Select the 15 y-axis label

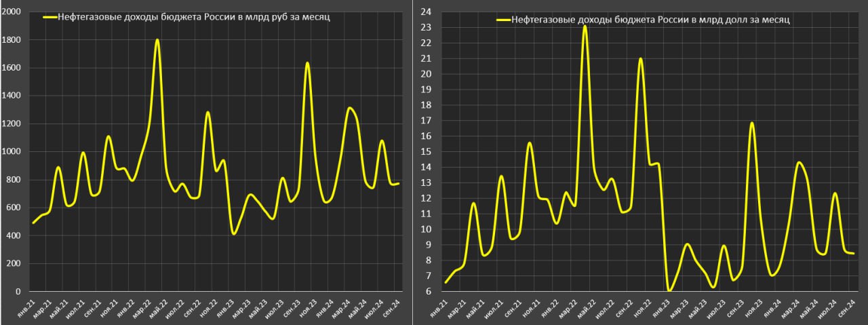(x=427, y=151)
